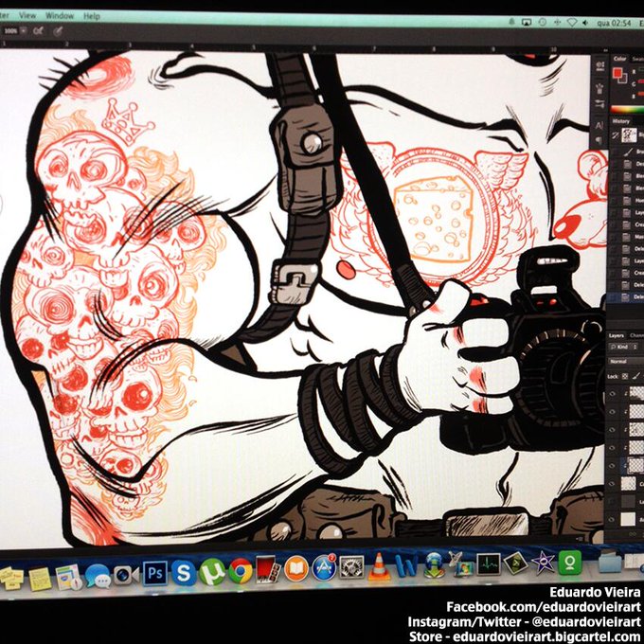Switch to the Swatches tab
Viewport: 644px width, 644px height.
[637, 59]
